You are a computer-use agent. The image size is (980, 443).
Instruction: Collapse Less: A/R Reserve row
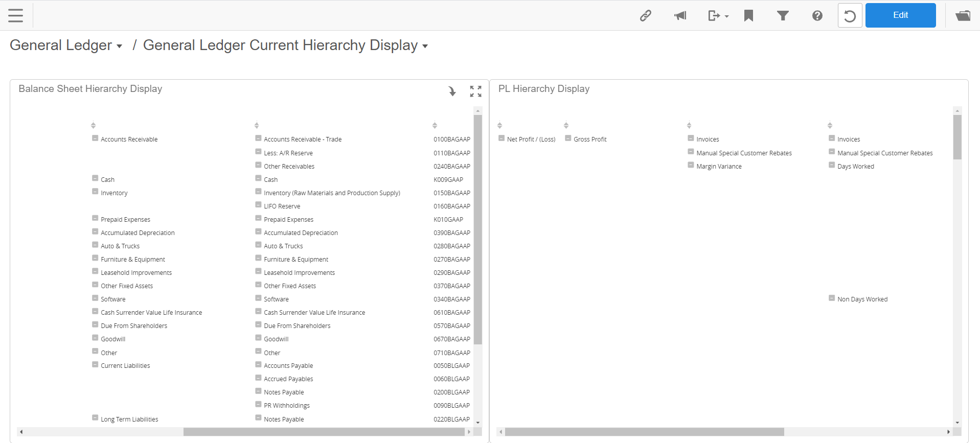pos(258,152)
